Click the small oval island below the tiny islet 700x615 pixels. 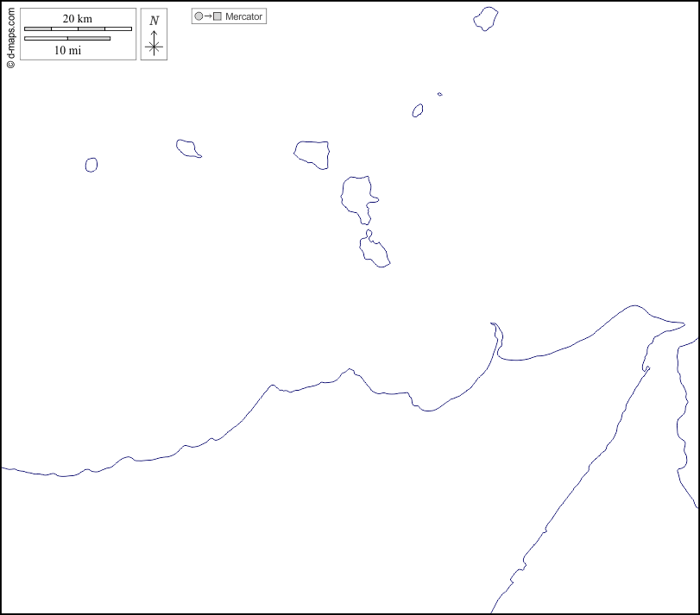click(x=418, y=110)
